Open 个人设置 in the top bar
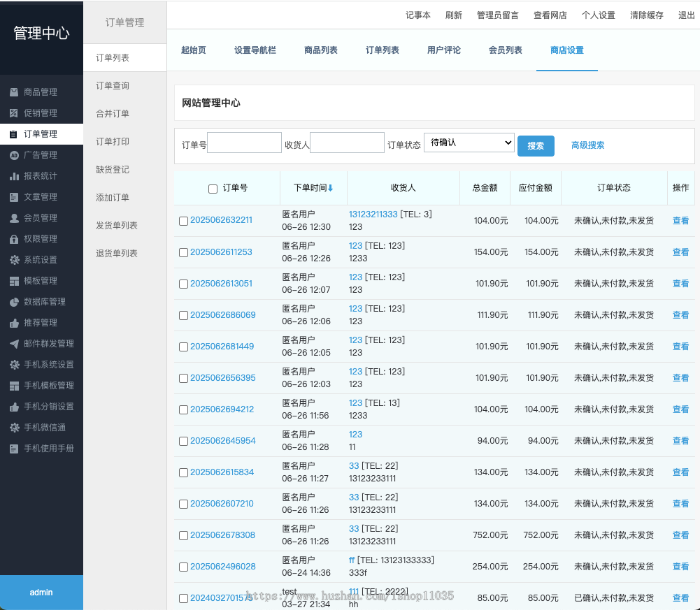Viewport: 700px width, 610px height. (598, 15)
